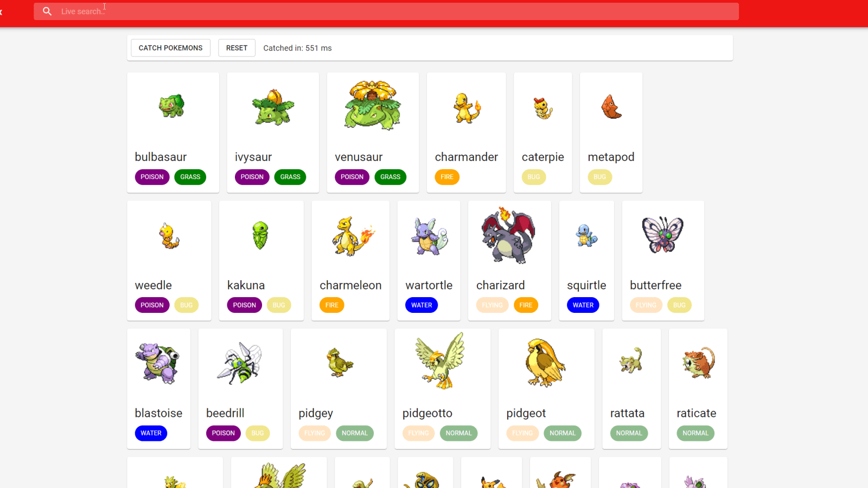
Task: Click the BUG tag on butterfree card
Action: [x=679, y=305]
